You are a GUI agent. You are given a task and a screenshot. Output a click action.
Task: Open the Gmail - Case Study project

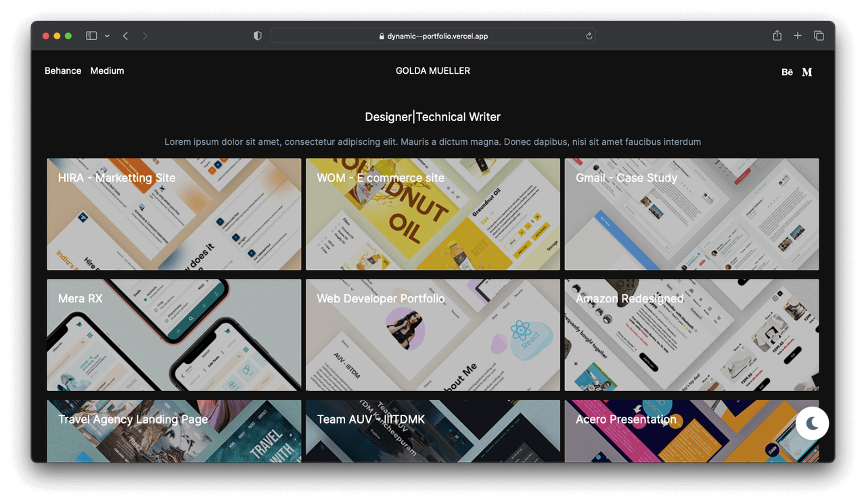click(691, 214)
